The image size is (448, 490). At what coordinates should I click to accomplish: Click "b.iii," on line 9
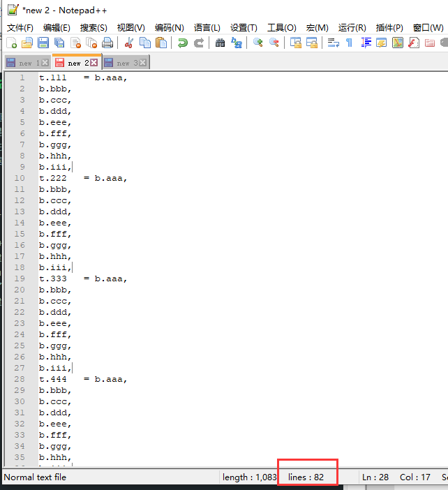tap(55, 167)
